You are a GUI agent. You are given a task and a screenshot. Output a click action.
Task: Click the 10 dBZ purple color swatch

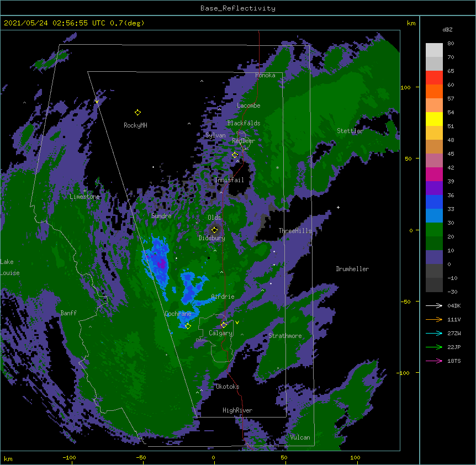pyautogui.click(x=434, y=257)
